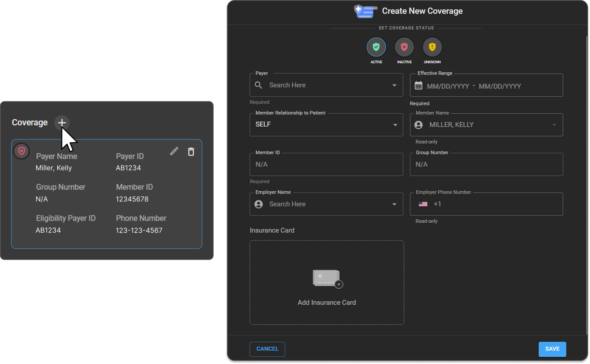Click into the Group Number field
The width and height of the screenshot is (590, 364).
(x=486, y=165)
